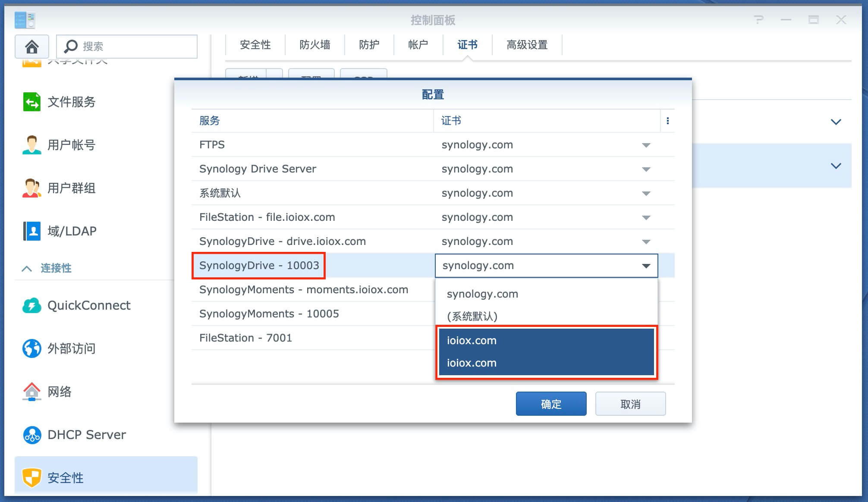Click into the 搜索 field
This screenshot has width=868, height=502.
coord(127,46)
